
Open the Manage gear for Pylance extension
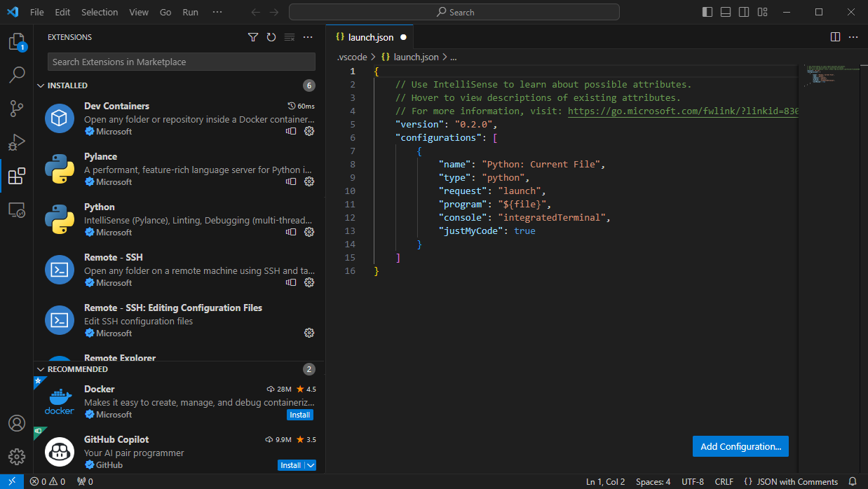[x=309, y=182]
